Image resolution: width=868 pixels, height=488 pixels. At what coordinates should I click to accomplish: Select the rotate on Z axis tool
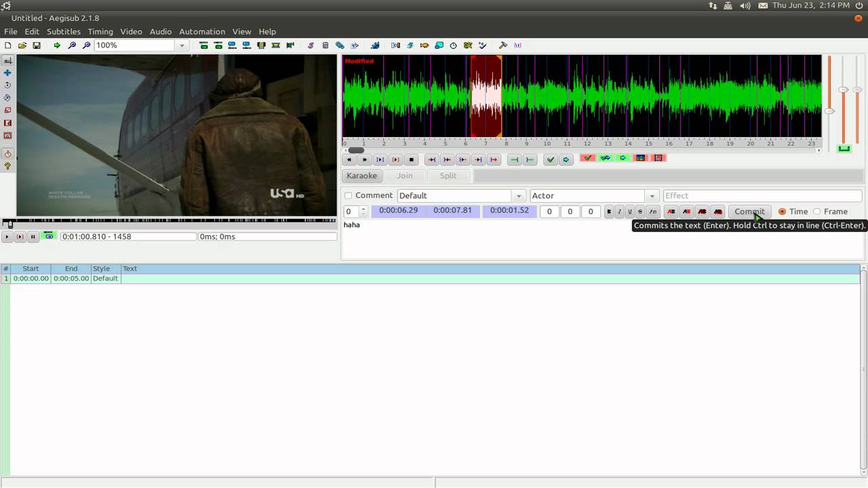click(x=7, y=85)
